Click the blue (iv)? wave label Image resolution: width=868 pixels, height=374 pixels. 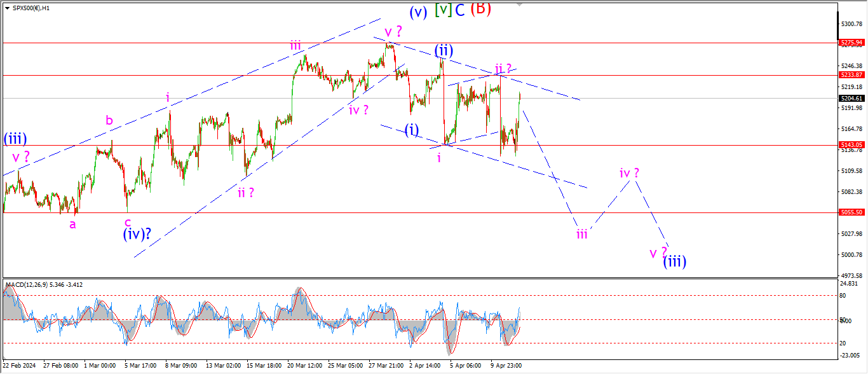137,235
